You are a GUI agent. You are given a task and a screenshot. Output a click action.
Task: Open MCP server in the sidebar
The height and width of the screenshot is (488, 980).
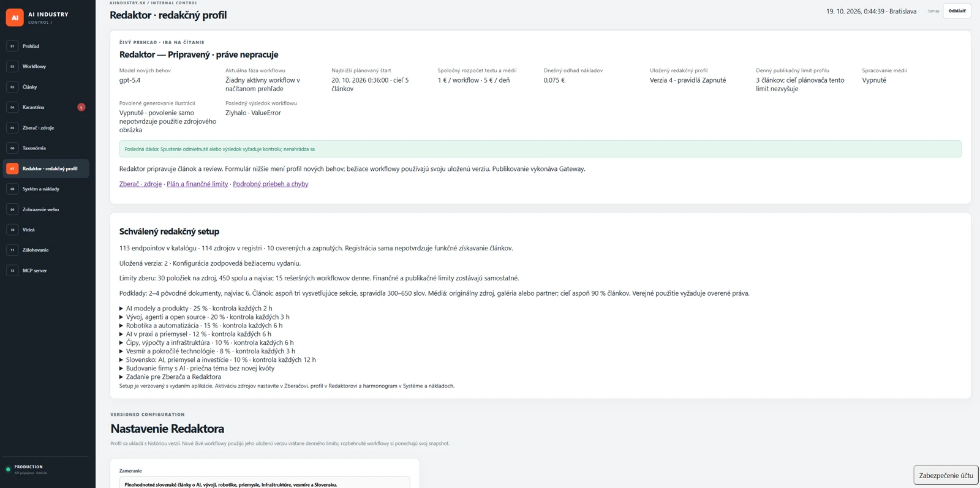46,270
